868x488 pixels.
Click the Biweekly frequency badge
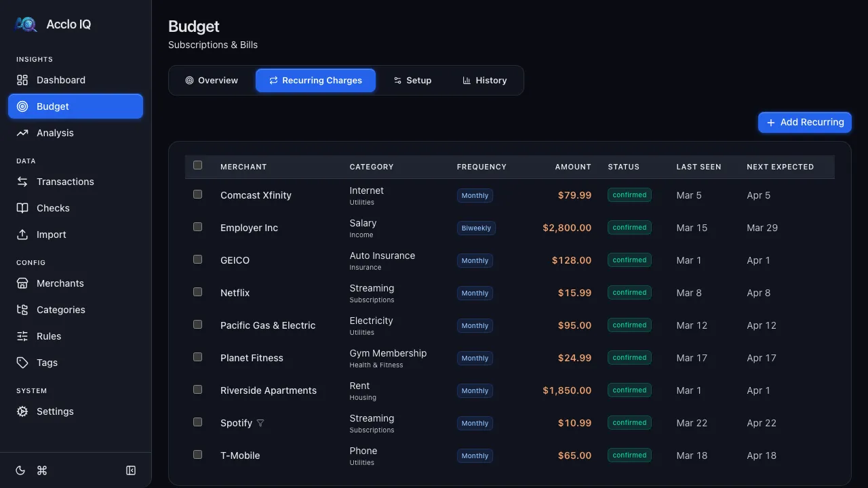pos(476,228)
